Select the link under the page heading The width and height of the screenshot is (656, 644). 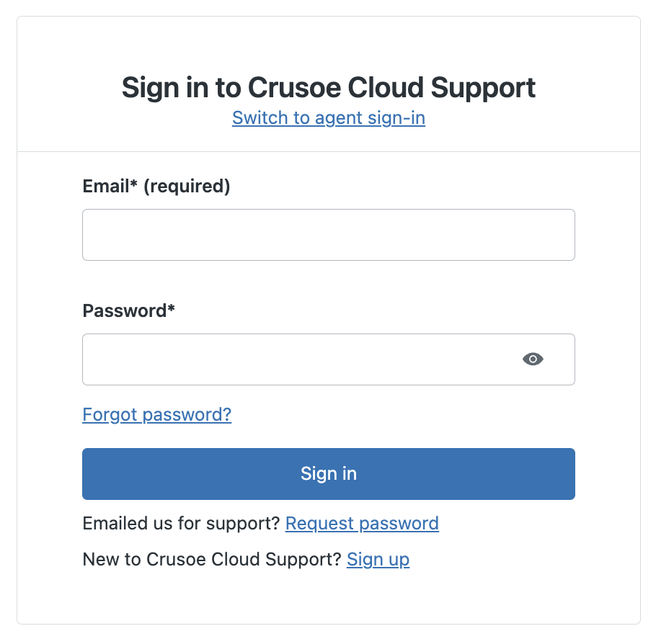(329, 118)
